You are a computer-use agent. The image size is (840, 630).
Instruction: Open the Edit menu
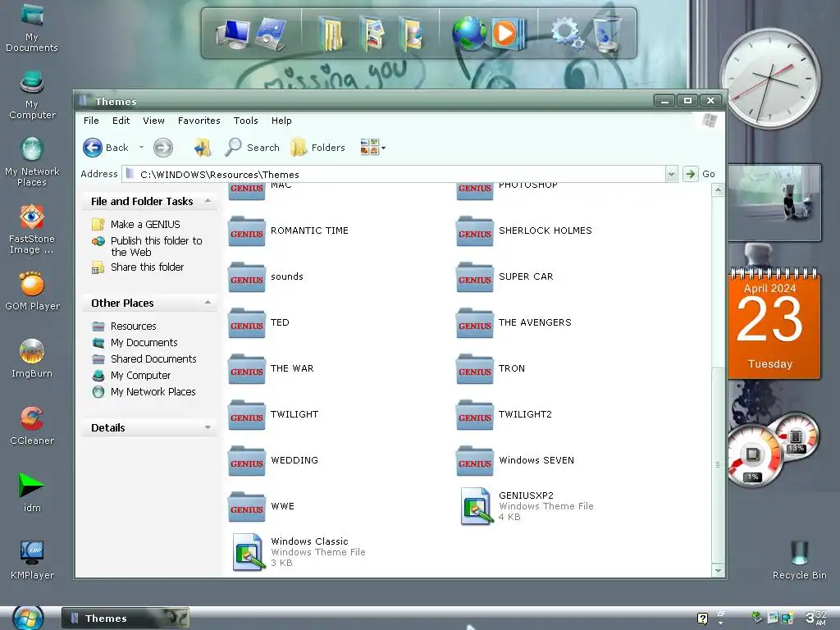point(121,121)
